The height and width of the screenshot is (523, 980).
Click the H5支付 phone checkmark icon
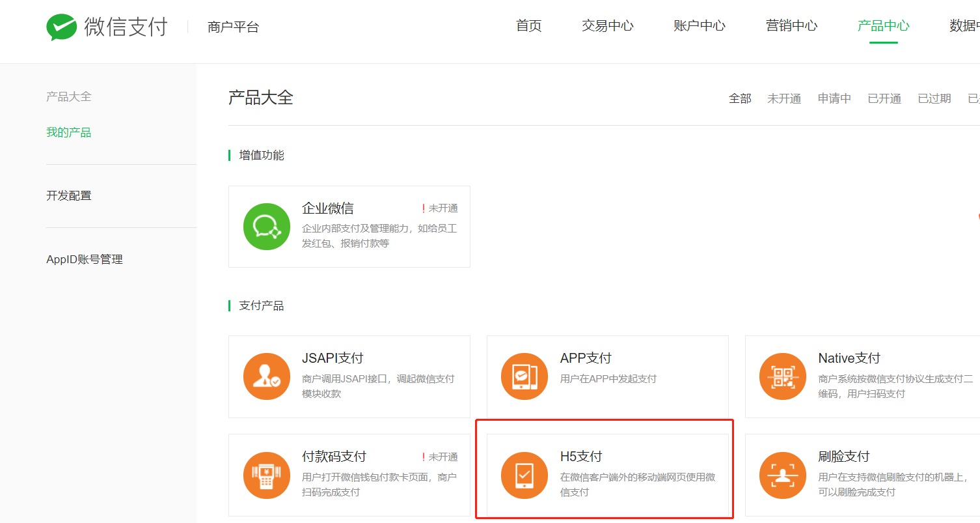pyautogui.click(x=524, y=475)
